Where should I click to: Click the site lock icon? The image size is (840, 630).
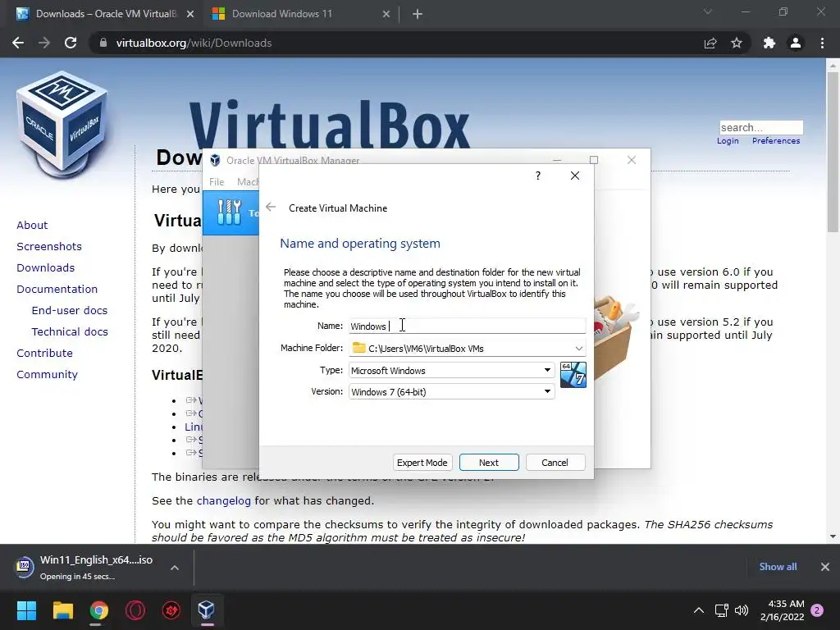point(103,43)
